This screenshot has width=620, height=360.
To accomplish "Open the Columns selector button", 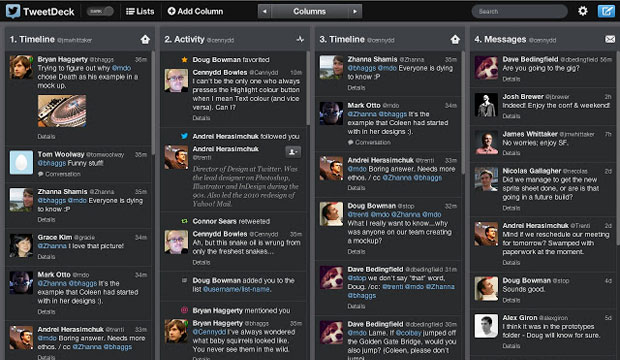I will 310,11.
